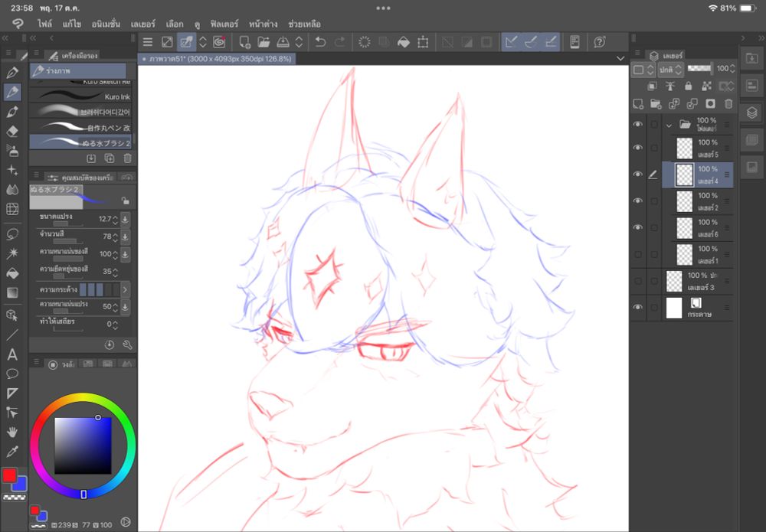Screen dimensions: 766x532
Task: Click the New layer folder icon
Action: point(656,104)
